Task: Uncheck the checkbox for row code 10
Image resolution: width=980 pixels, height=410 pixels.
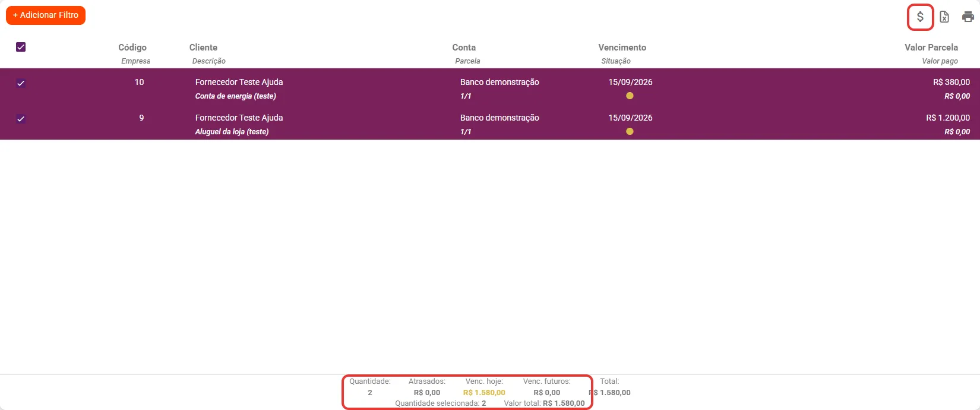Action: 21,83
